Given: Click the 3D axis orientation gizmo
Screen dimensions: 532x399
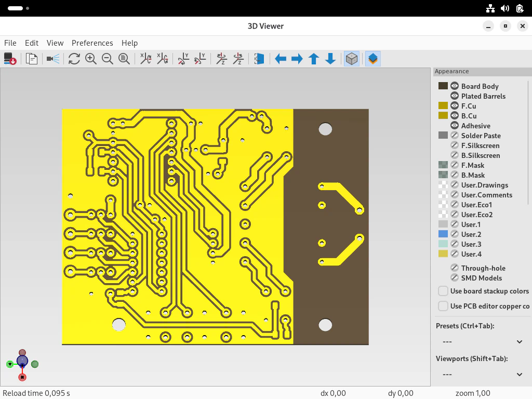Looking at the screenshot, I should click(22, 364).
